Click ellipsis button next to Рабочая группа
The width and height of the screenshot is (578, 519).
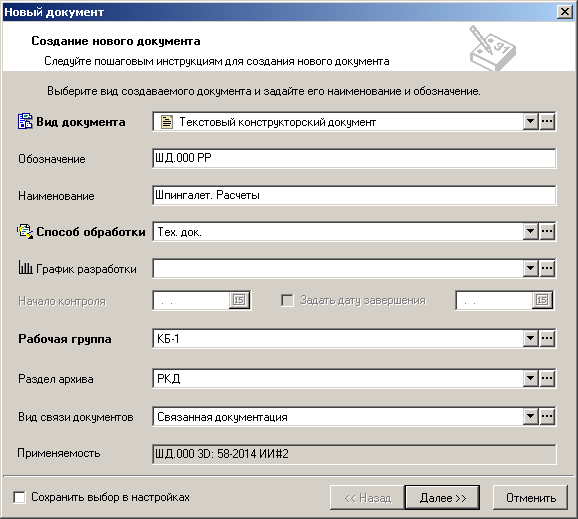[547, 338]
